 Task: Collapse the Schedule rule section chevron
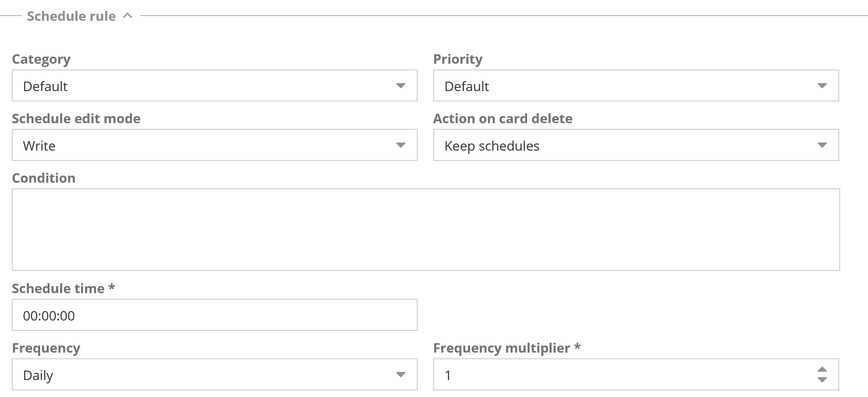(127, 16)
